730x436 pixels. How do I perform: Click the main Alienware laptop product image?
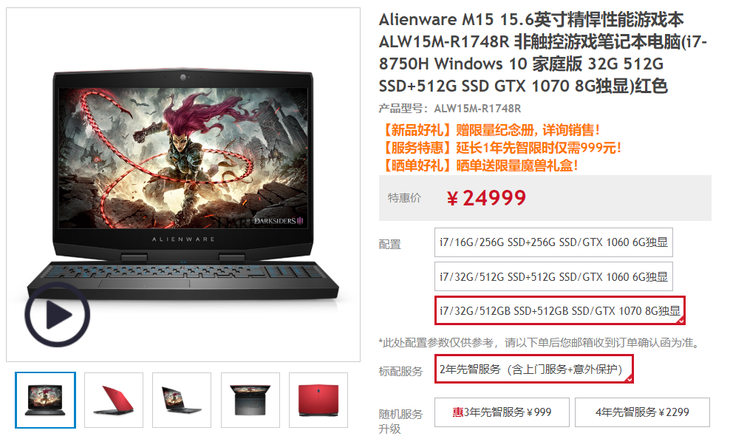183,184
